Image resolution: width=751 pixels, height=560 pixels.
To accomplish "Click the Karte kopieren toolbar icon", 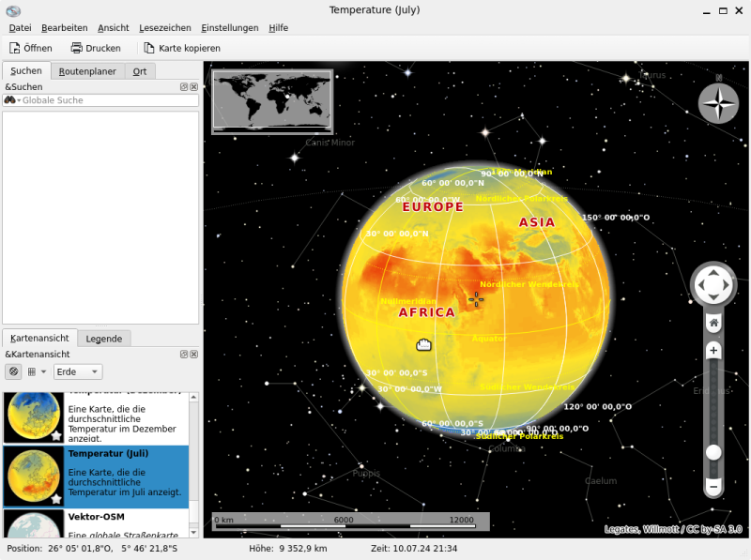I will point(149,48).
